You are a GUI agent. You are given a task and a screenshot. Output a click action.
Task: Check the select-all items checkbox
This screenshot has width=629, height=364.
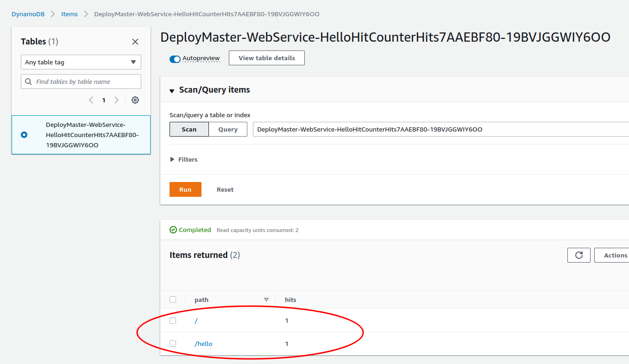(x=173, y=300)
